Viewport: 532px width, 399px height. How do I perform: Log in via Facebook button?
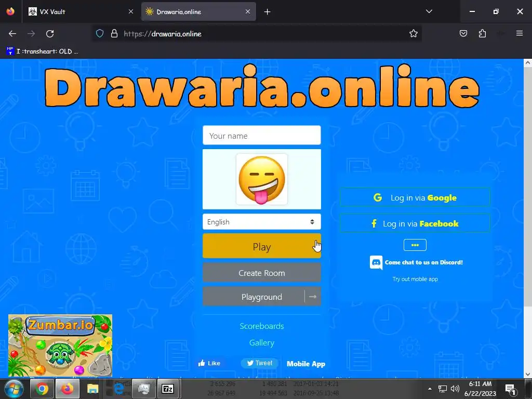[x=415, y=223]
